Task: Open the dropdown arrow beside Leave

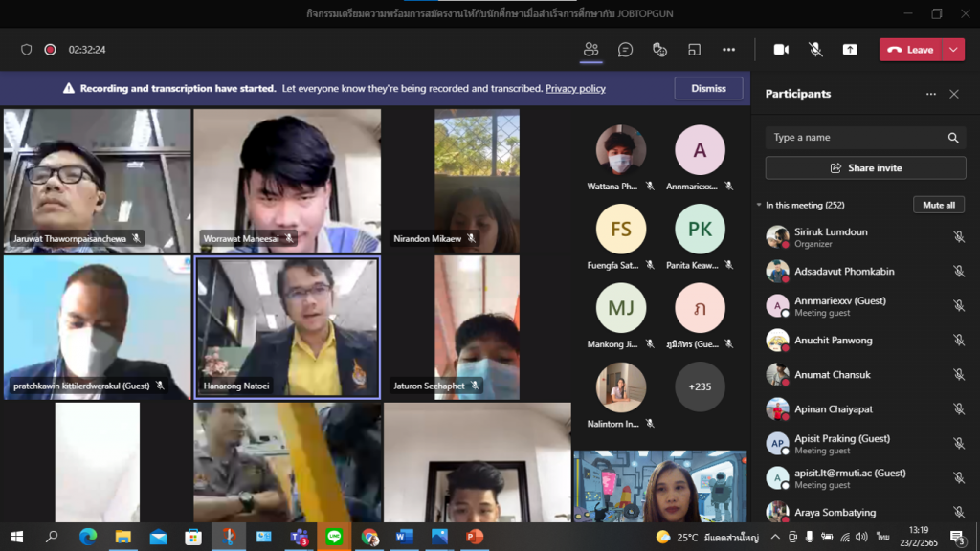Action: click(953, 50)
